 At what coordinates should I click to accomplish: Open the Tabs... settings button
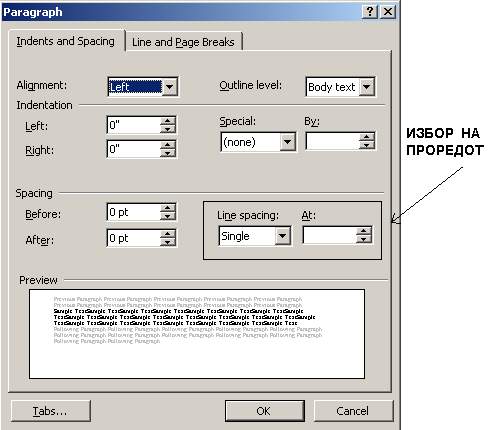click(51, 411)
